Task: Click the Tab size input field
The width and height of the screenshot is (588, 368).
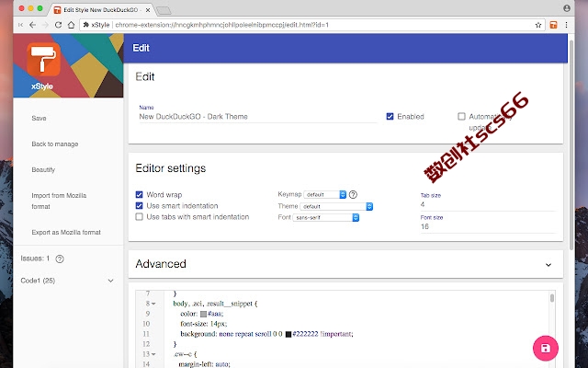Action: 488,204
